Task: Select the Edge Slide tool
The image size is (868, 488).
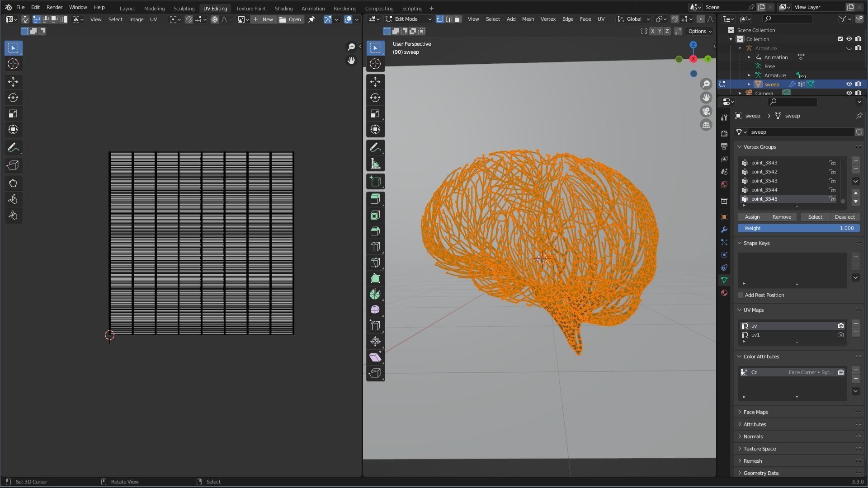Action: [375, 326]
